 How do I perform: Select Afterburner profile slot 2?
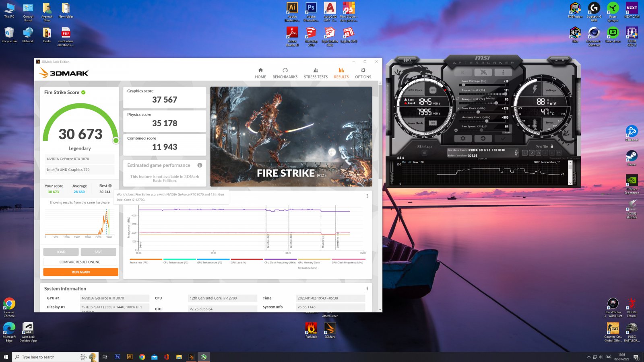(x=532, y=153)
